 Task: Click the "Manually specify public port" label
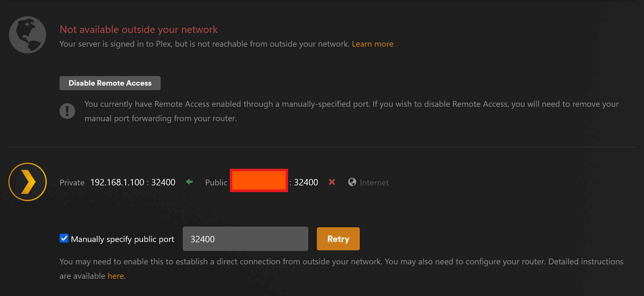[123, 239]
